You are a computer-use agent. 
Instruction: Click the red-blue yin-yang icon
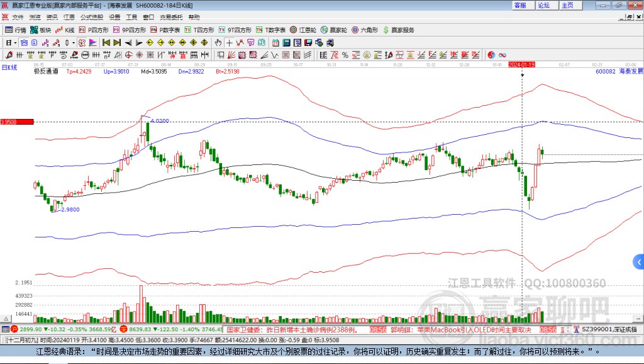(491, 55)
